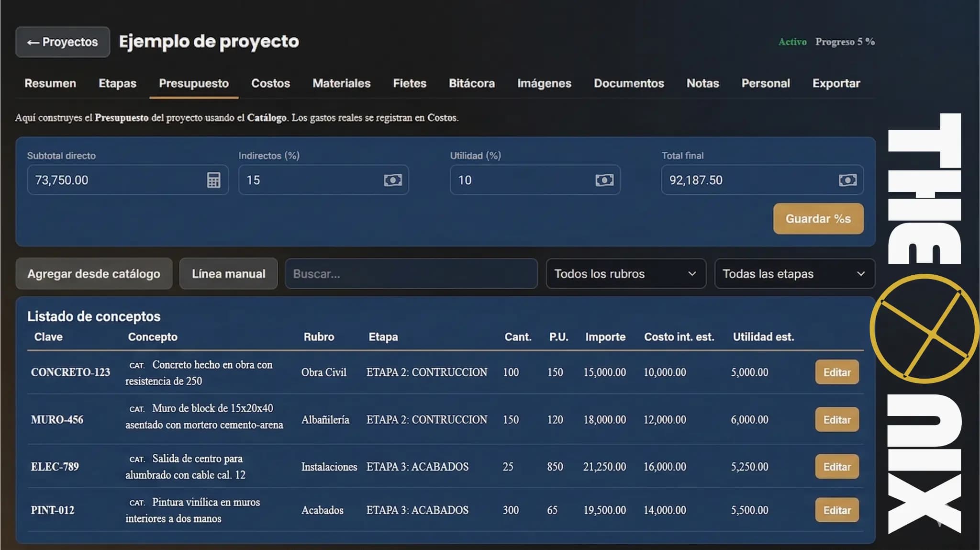Open the Costos tab

(270, 83)
